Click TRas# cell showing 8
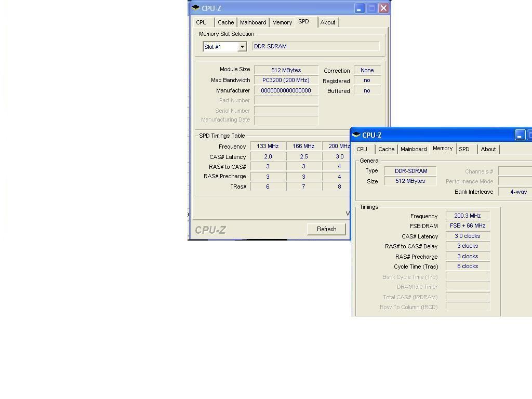This screenshot has height=399, width=532. pyautogui.click(x=336, y=187)
